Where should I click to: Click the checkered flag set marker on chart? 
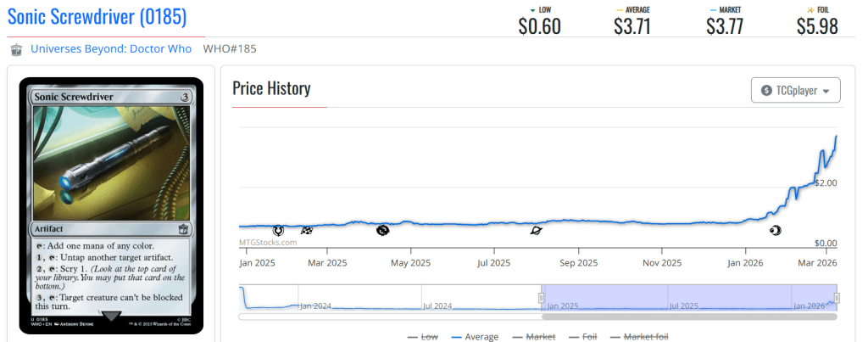[x=306, y=230]
